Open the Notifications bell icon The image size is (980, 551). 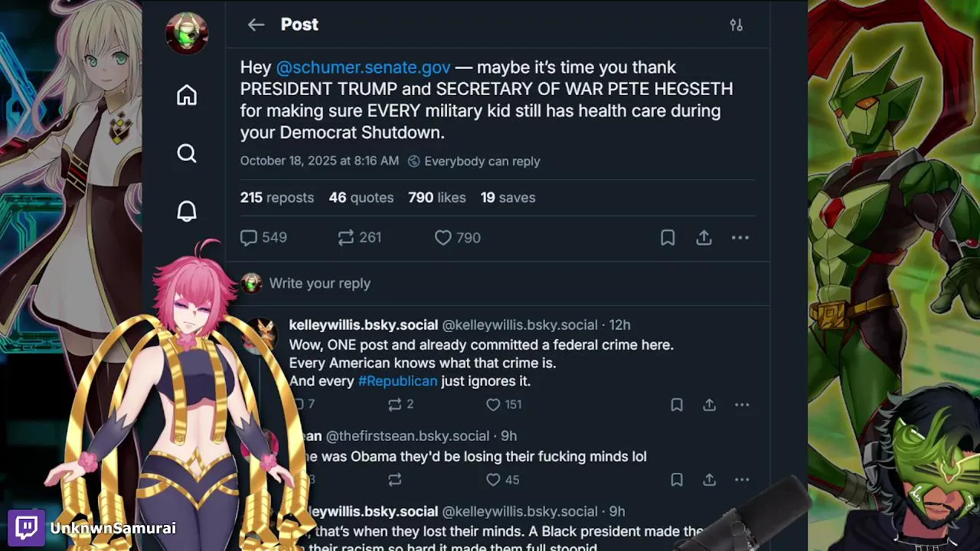click(x=187, y=211)
